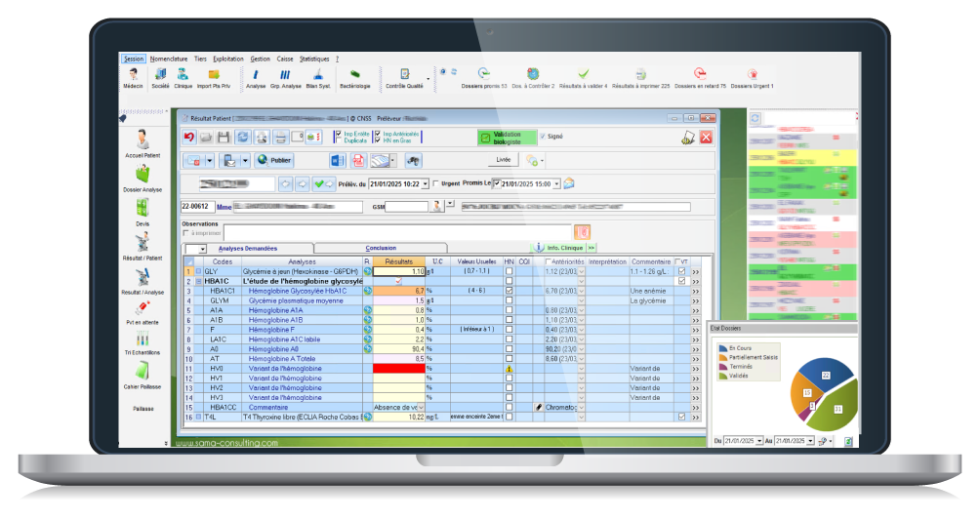Open the Promis Le date dropdown
This screenshot has width=980, height=519.
555,183
